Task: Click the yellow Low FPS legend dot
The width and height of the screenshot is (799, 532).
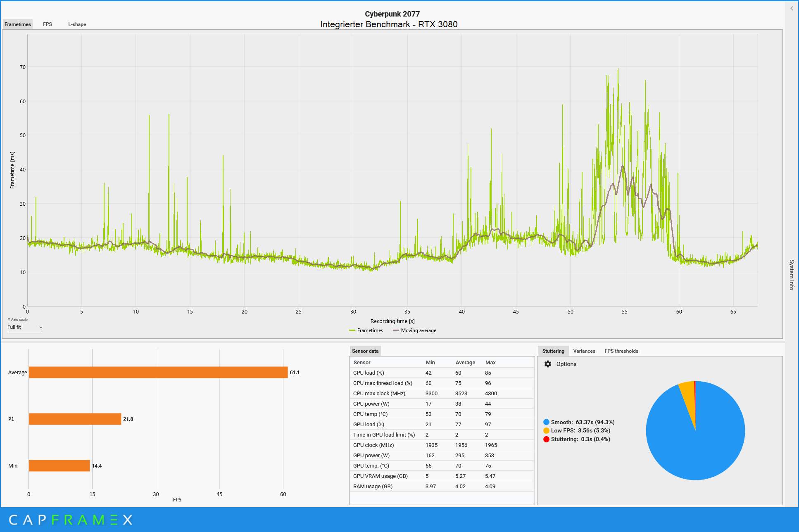Action: pyautogui.click(x=546, y=430)
